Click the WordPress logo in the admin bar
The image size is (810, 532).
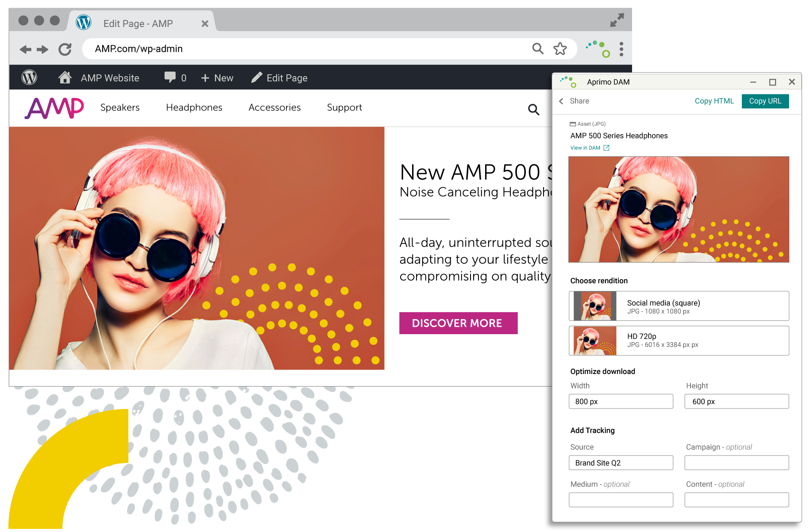29,78
